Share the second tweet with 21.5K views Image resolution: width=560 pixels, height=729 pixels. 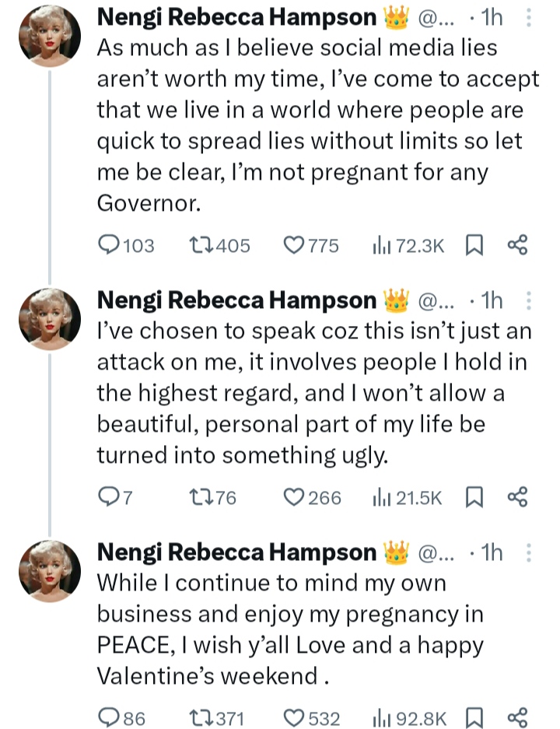(517, 497)
